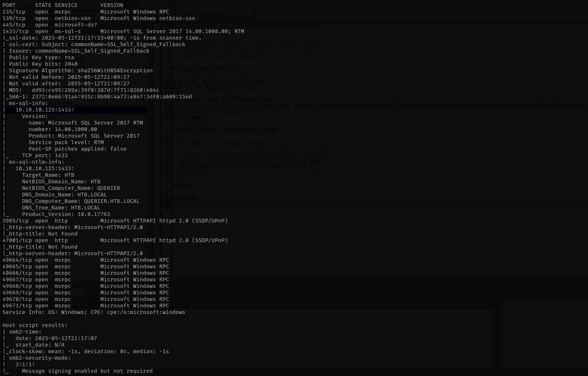This screenshot has width=588, height=376.
Task: Click 'DNS_Computer_Name: QUERIER.HTB.LOCAL'
Action: 81,201
